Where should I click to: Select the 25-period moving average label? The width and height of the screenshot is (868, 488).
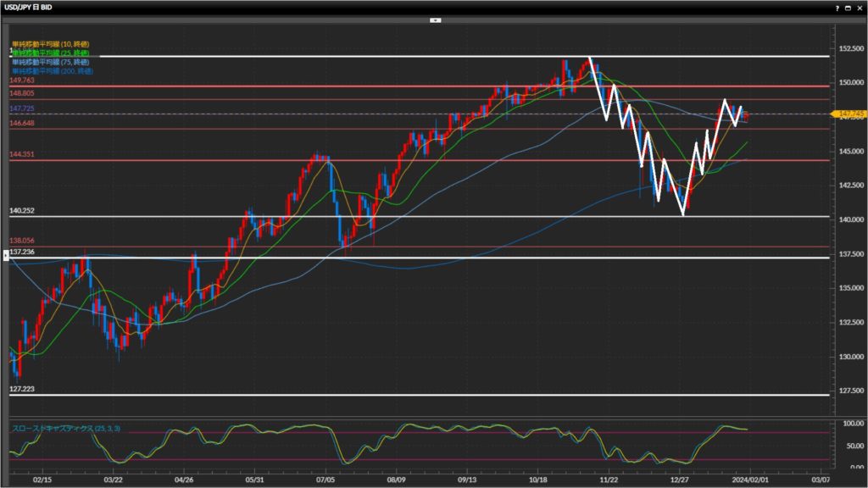click(x=51, y=53)
